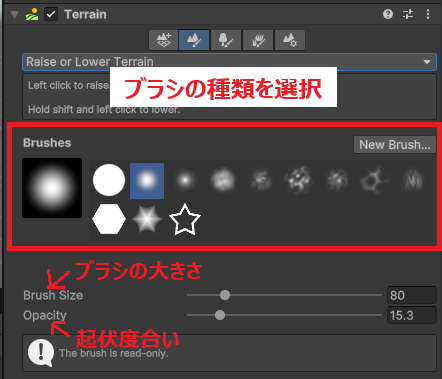Open the Terrain component three-dot menu

point(428,14)
